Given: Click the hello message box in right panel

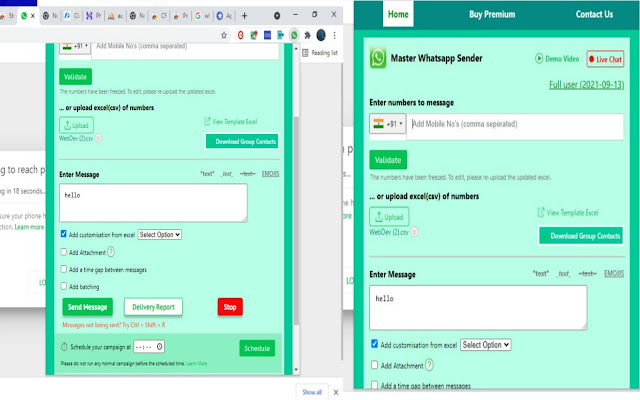Looking at the screenshot, I should tap(478, 307).
